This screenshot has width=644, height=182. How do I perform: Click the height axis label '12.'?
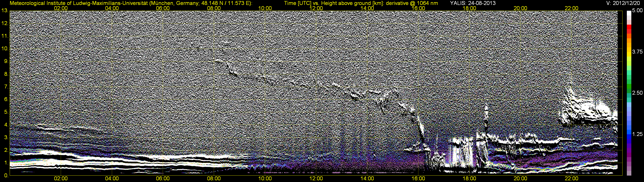[x=5, y=23]
